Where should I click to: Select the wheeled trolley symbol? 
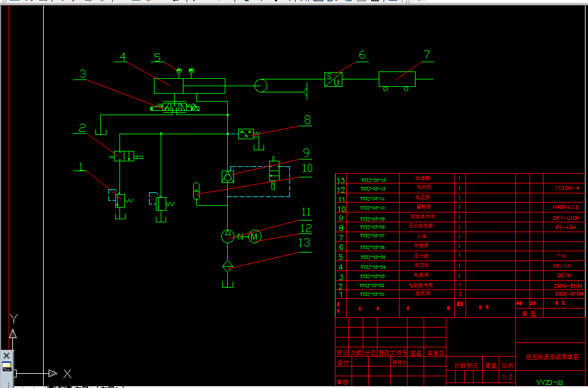397,81
